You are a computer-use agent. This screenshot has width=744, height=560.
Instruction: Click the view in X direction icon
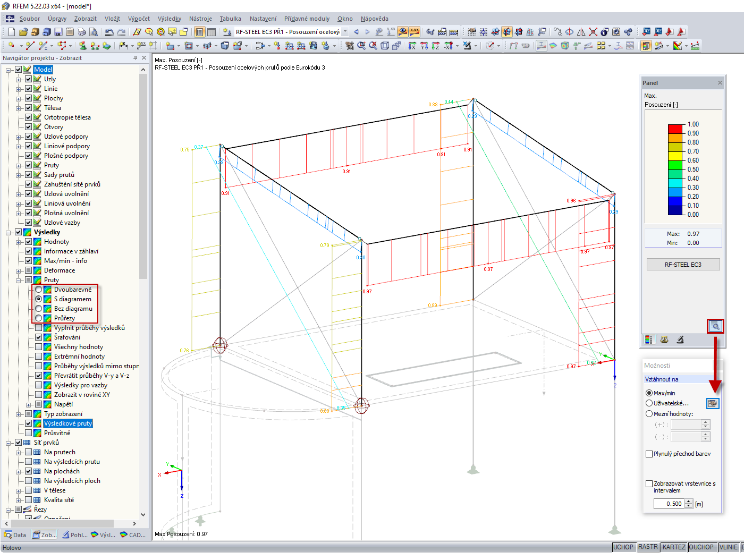[412, 46]
